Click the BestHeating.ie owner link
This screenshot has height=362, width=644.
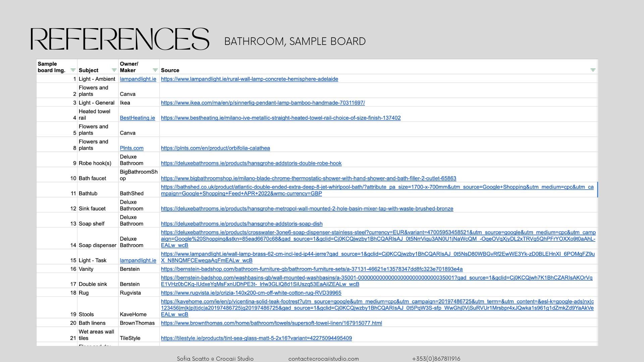[137, 118]
